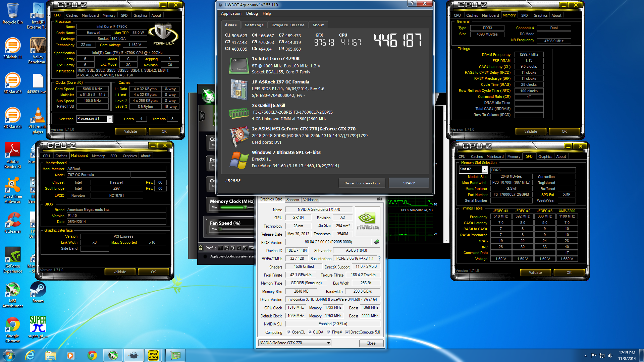The image size is (644, 362).
Task: Open the Help menu in Aquamark
Action: coord(267,13)
